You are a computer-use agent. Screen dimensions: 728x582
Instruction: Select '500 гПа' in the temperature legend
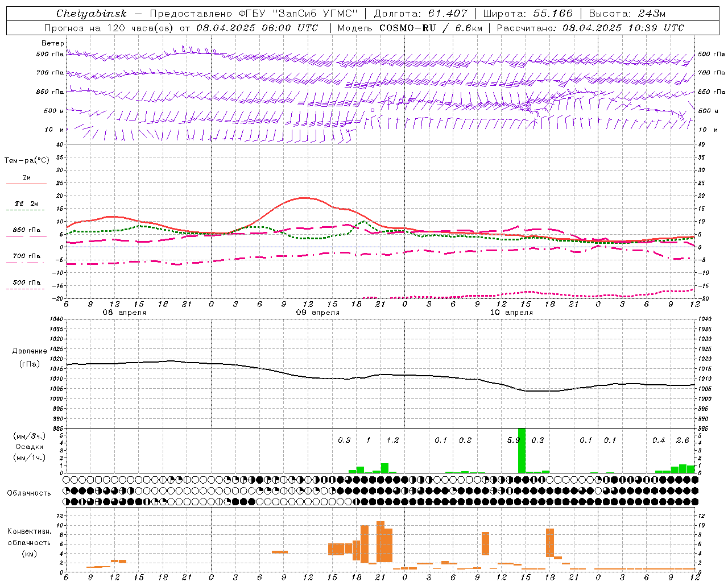(27, 282)
